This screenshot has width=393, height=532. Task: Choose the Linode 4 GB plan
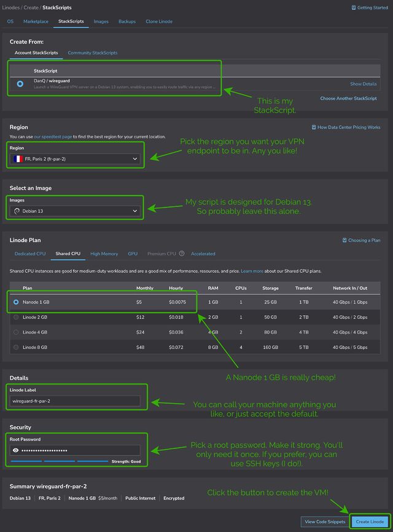point(16,332)
